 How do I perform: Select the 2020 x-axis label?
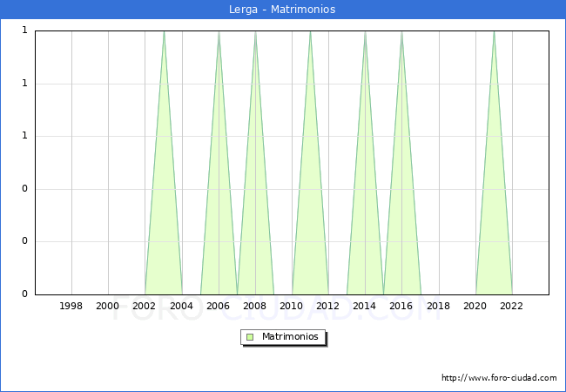475,306
